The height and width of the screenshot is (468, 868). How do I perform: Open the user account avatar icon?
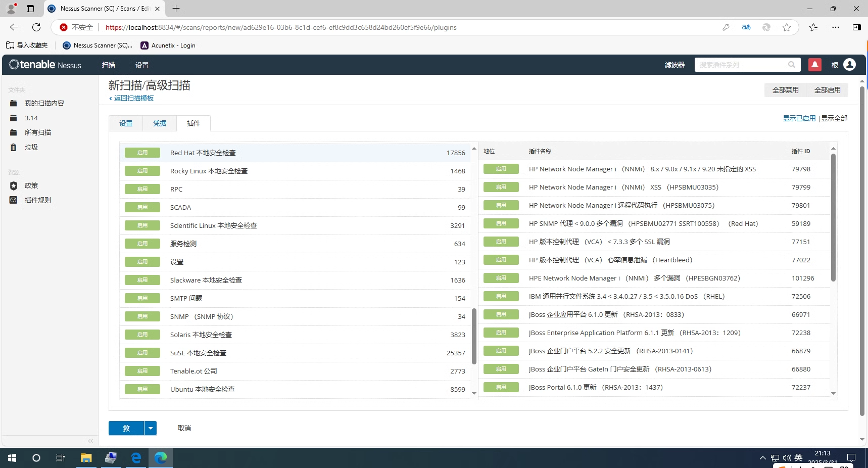[x=850, y=65]
